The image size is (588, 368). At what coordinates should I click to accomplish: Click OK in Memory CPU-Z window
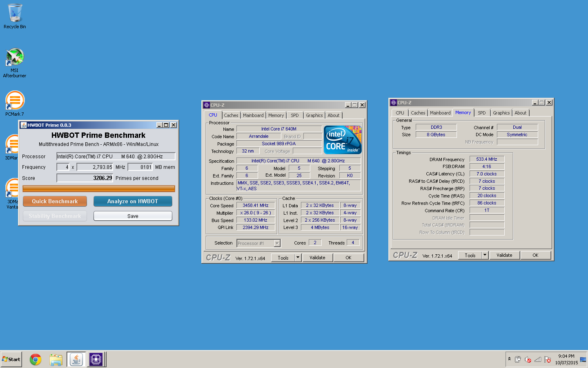[535, 256]
